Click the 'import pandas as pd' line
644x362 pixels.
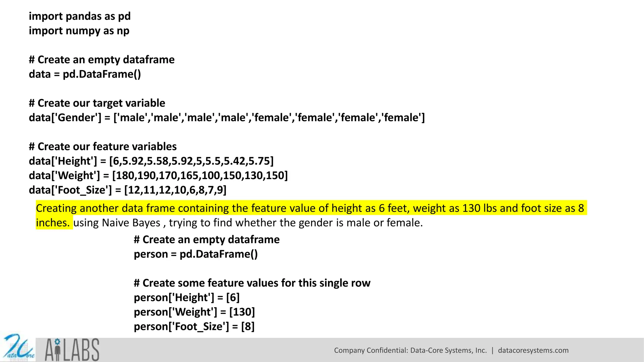click(x=80, y=16)
